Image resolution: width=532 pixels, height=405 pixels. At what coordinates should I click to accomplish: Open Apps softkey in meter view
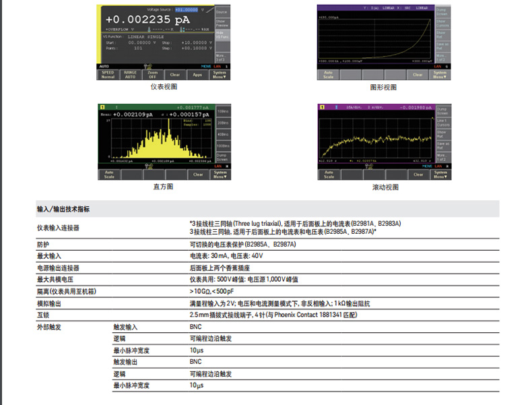(x=197, y=75)
